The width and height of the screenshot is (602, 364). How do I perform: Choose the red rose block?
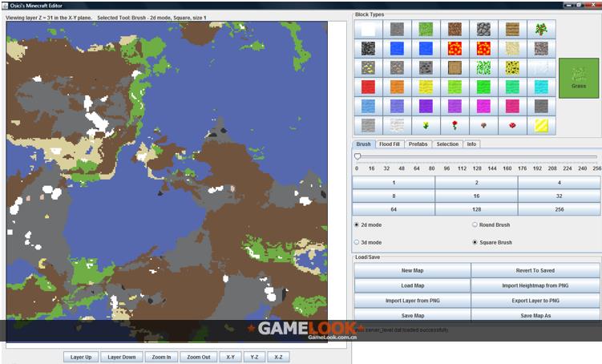pos(455,126)
